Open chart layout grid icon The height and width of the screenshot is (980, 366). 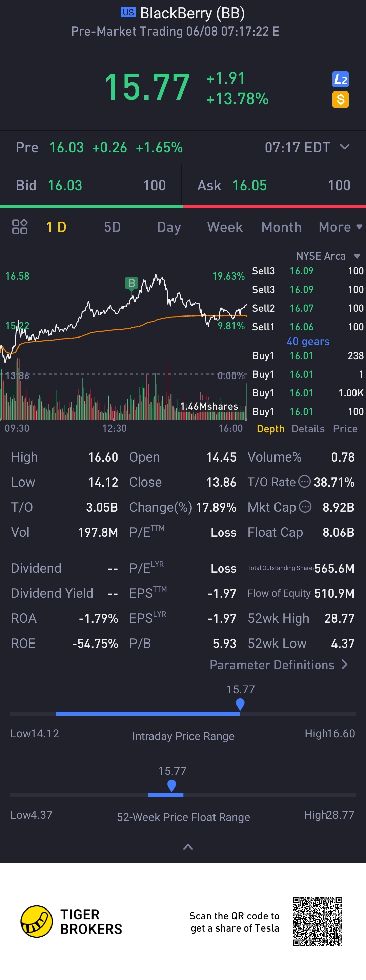[x=20, y=227]
